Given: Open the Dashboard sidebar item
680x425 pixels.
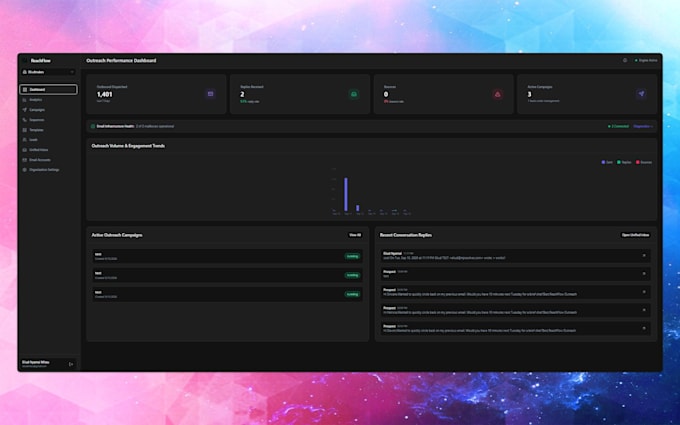Looking at the screenshot, I should (49, 90).
